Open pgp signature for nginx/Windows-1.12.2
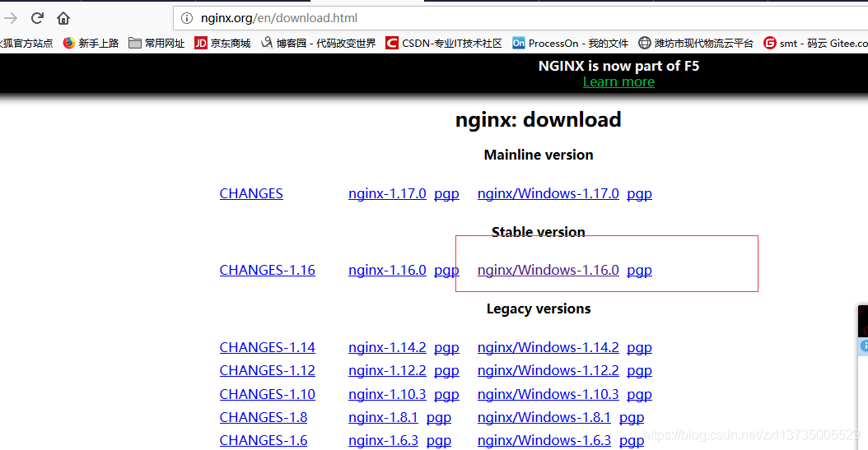Viewport: 868px width, 450px height. (x=639, y=371)
